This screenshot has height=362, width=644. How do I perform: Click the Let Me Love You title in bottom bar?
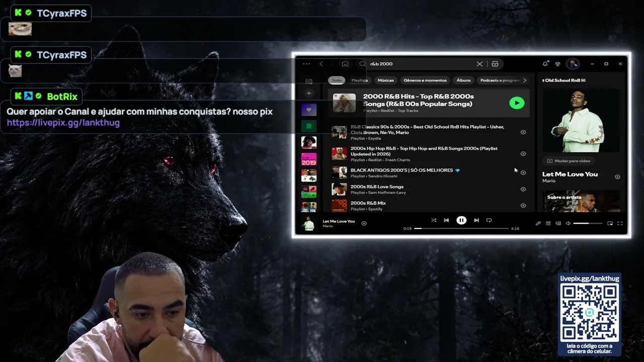click(339, 221)
